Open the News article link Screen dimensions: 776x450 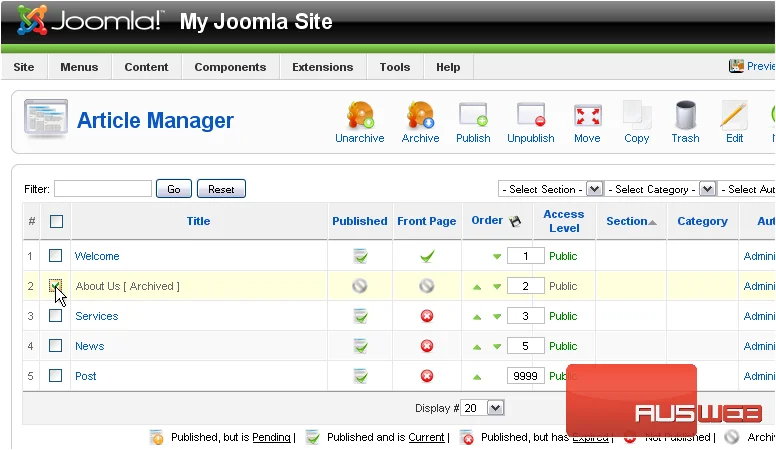point(90,346)
